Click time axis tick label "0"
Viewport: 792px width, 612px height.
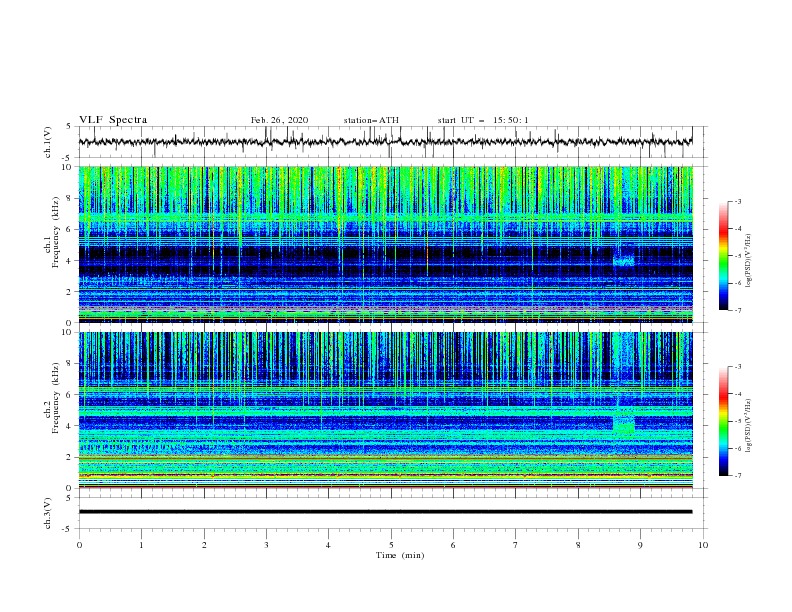click(x=79, y=545)
